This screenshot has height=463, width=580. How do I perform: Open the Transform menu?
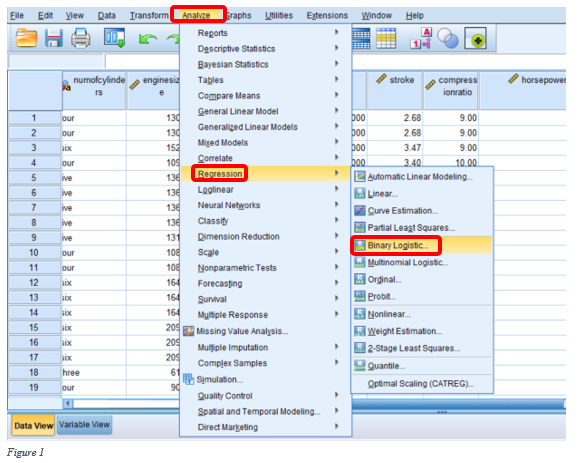click(149, 16)
